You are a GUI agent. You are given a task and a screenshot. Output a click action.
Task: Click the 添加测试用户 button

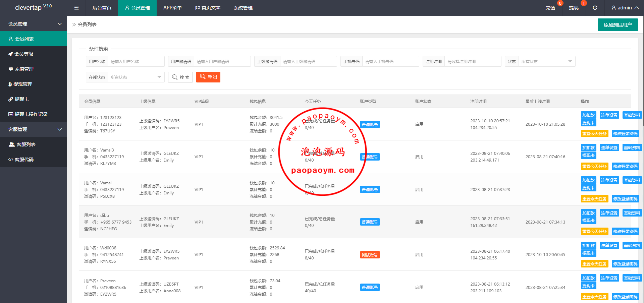618,25
